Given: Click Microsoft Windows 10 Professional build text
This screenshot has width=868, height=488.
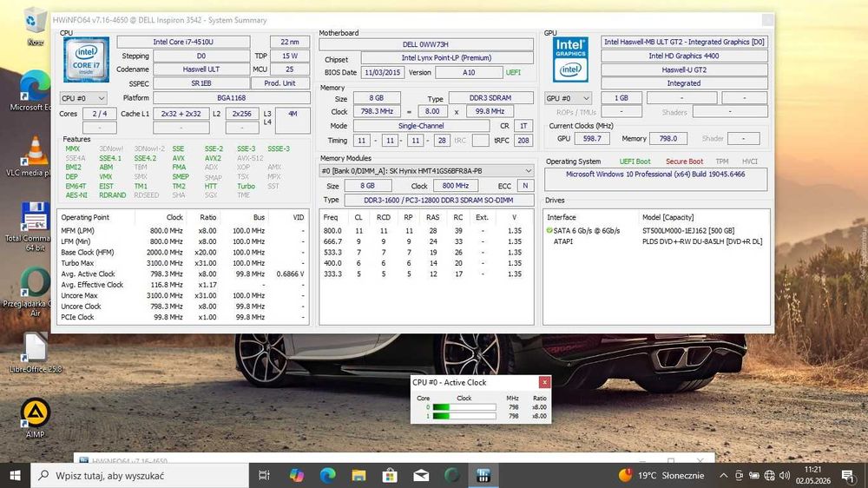Looking at the screenshot, I should pyautogui.click(x=655, y=174).
